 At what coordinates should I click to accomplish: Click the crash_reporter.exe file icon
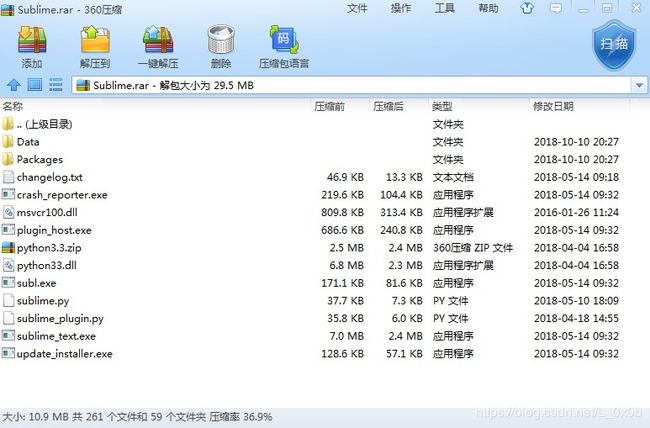click(8, 194)
